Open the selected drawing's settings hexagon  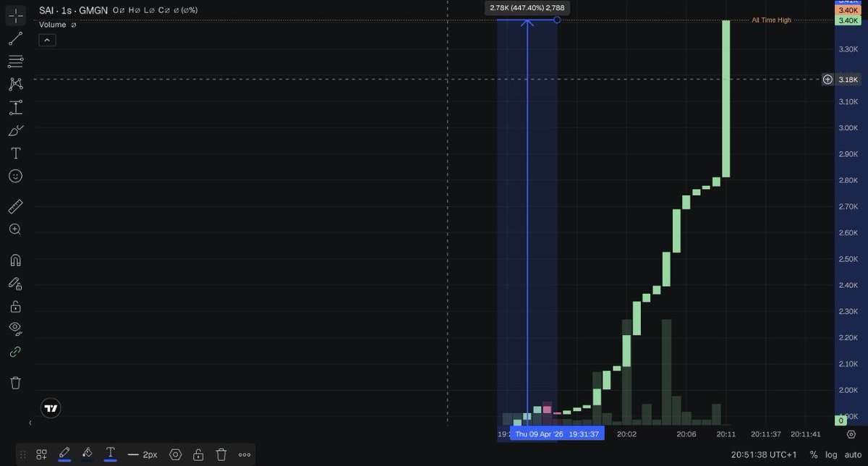pyautogui.click(x=175, y=454)
